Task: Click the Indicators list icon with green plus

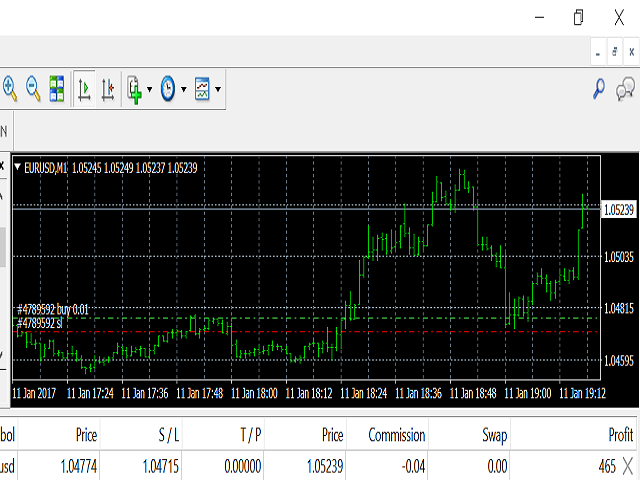Action: (x=135, y=89)
